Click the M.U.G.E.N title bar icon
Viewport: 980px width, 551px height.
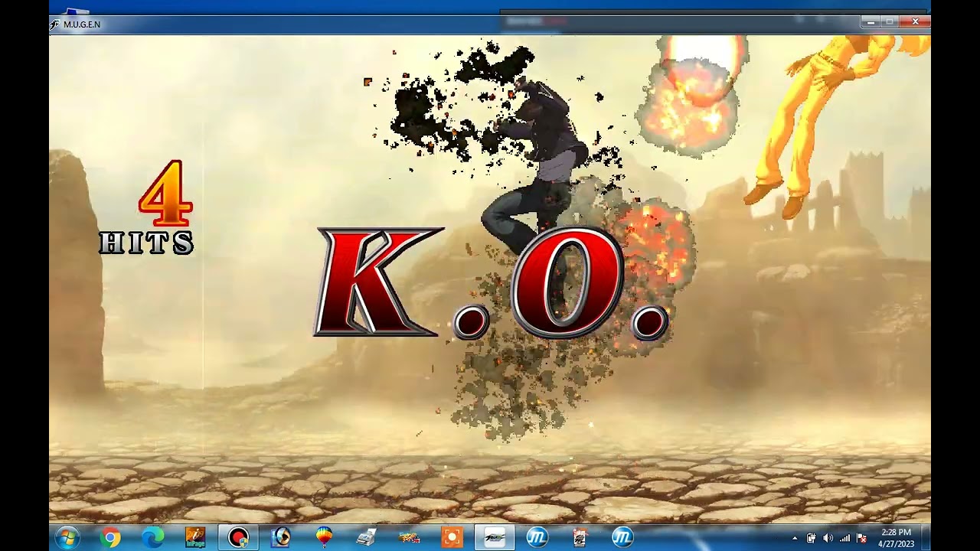click(54, 24)
